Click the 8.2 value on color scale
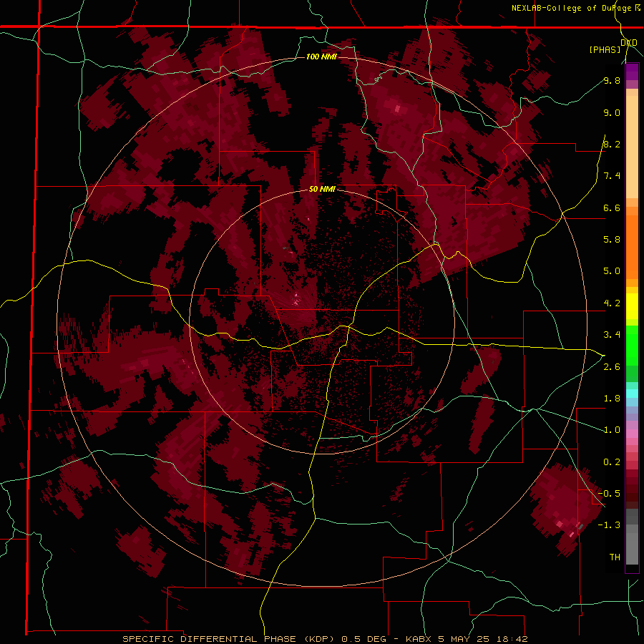The image size is (644, 644). pos(612,144)
